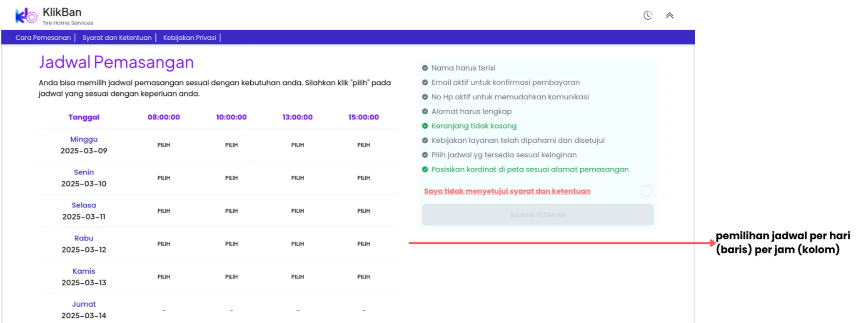Click check icon beside Pilih jadwal item
This screenshot has height=323, width=868.
(424, 155)
